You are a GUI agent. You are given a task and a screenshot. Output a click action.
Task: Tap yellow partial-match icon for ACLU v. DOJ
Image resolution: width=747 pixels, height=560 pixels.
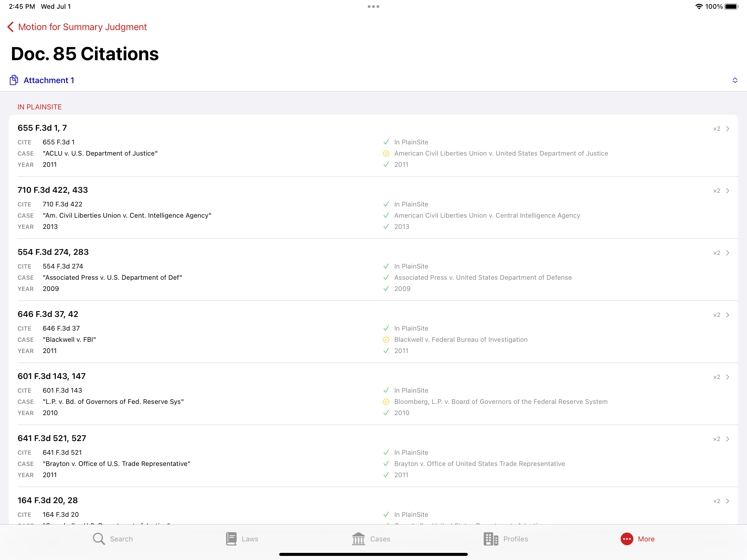(x=386, y=153)
